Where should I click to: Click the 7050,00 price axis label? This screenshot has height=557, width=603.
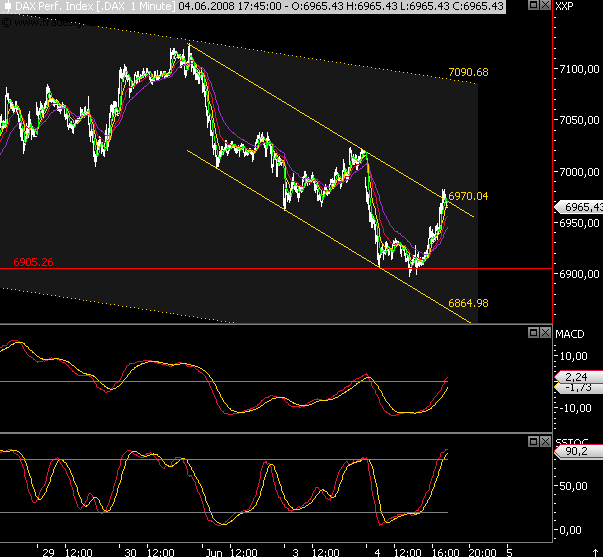[579, 120]
